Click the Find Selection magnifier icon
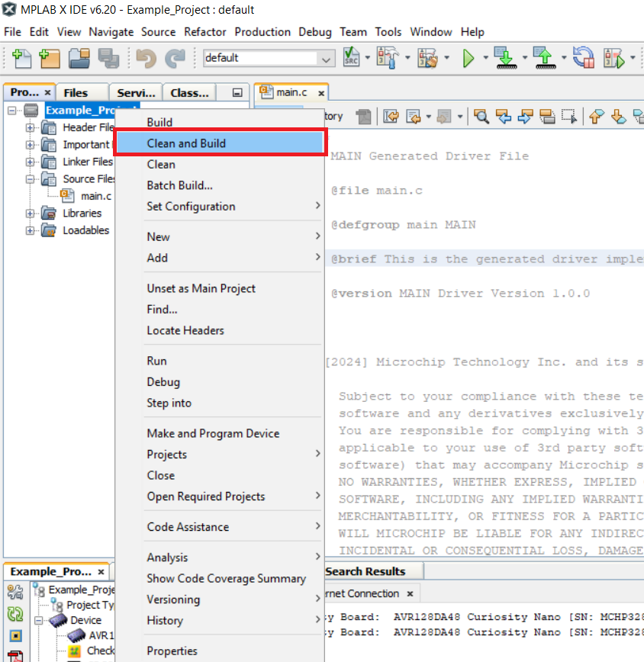Image resolution: width=644 pixels, height=662 pixels. pyautogui.click(x=481, y=116)
